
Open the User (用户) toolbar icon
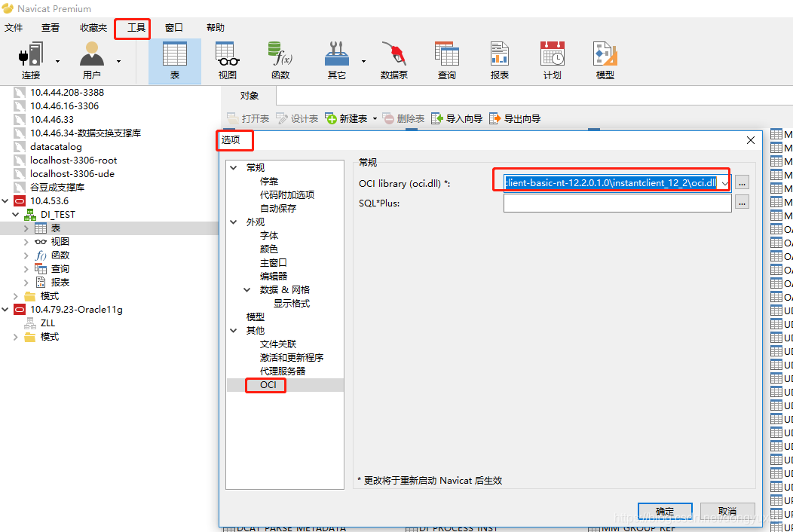click(91, 54)
